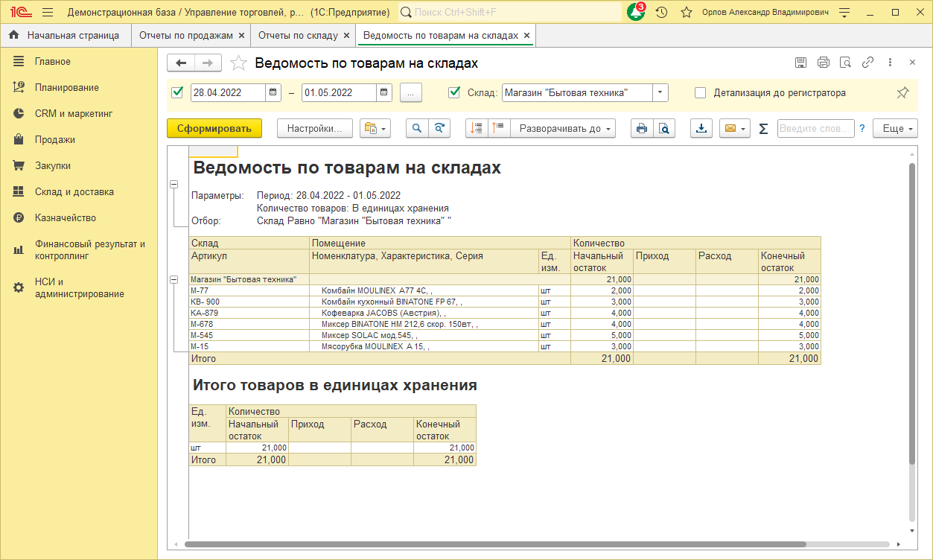This screenshot has width=933, height=560.
Task: Toggle the period checkbox before the dates
Action: [x=177, y=93]
